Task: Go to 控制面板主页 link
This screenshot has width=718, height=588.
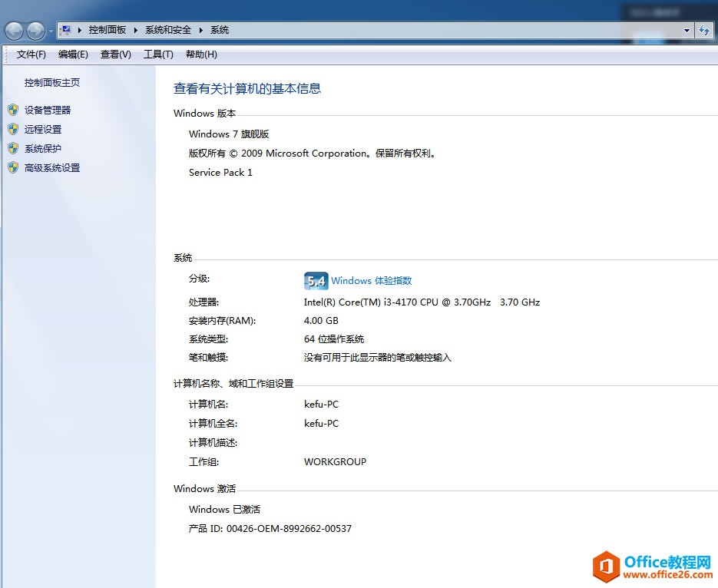Action: pyautogui.click(x=51, y=83)
